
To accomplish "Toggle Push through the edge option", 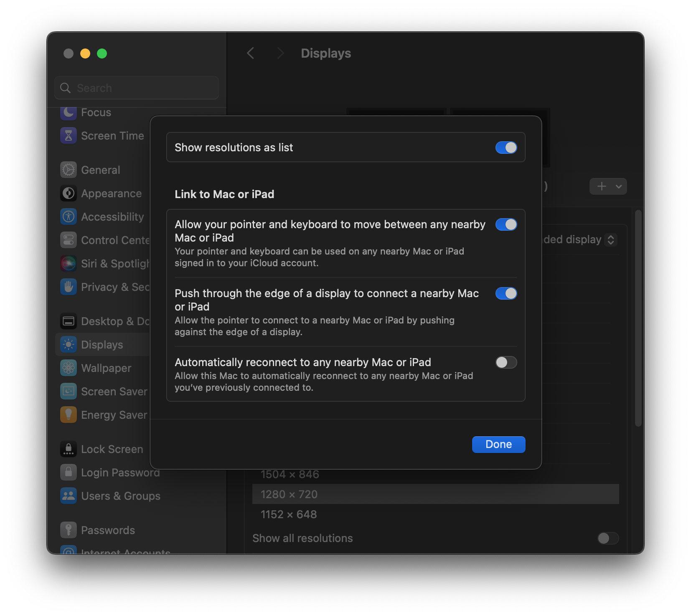I will 506,293.
